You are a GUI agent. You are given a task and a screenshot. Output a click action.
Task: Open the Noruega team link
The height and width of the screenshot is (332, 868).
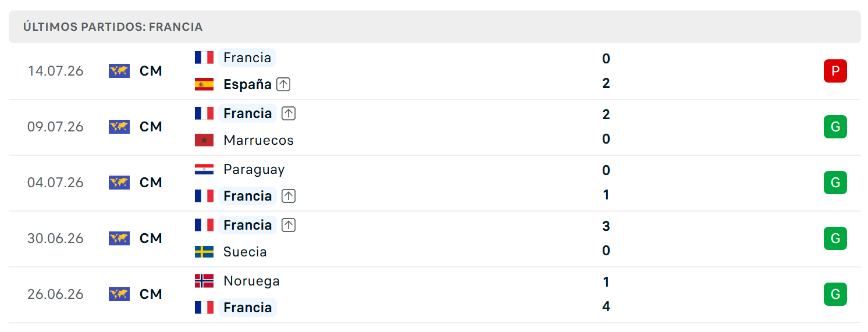coord(251,281)
